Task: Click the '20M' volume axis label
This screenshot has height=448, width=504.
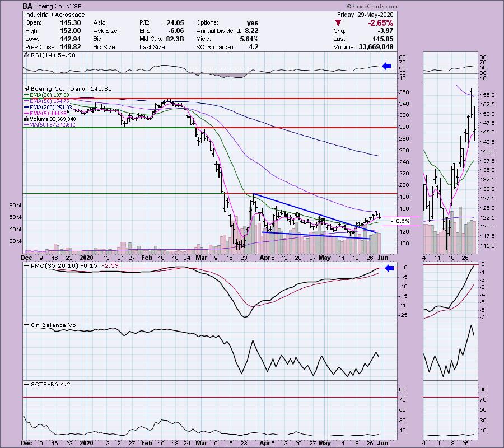Action: click(16, 241)
